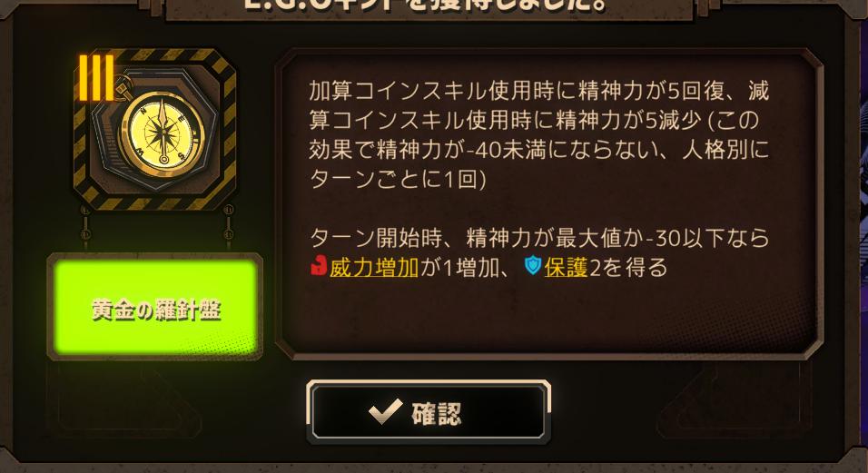The height and width of the screenshot is (473, 868).
Task: Click the ターン開始時 effect paragraph
Action: (538, 252)
